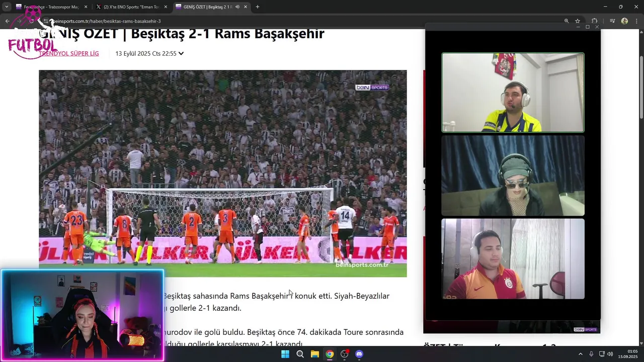Open the zoom magnifier in address bar
644x362 pixels.
pos(567,21)
